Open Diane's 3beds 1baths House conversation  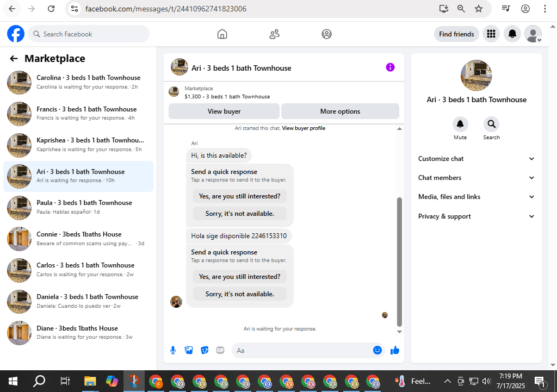click(x=78, y=333)
